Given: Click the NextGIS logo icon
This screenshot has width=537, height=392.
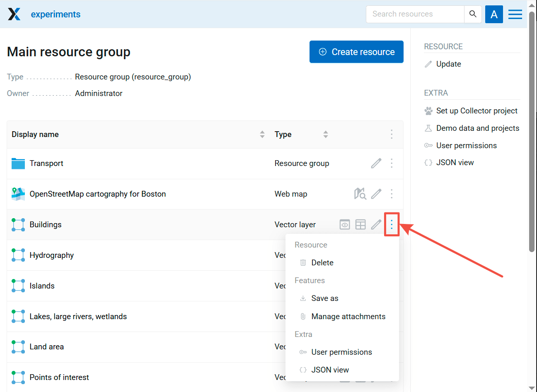Looking at the screenshot, I should click(14, 14).
